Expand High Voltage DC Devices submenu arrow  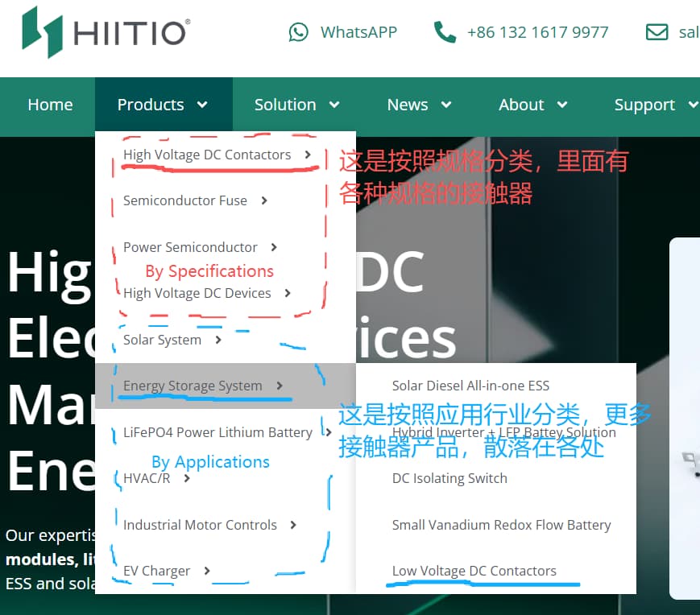tap(288, 293)
